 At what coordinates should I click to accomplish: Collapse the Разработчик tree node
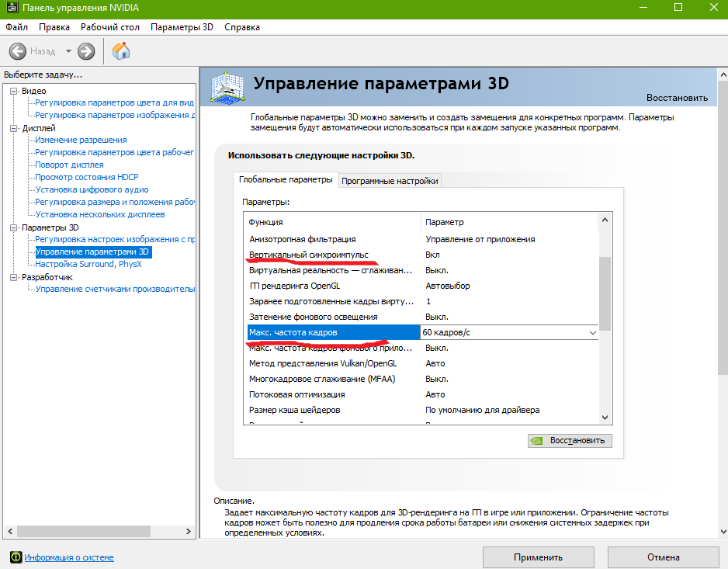14,277
